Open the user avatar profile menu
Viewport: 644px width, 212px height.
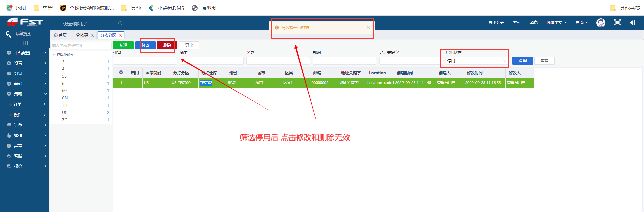pos(601,23)
